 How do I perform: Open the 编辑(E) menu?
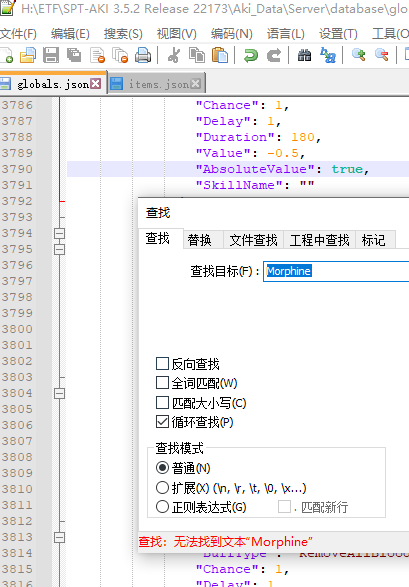(70, 34)
